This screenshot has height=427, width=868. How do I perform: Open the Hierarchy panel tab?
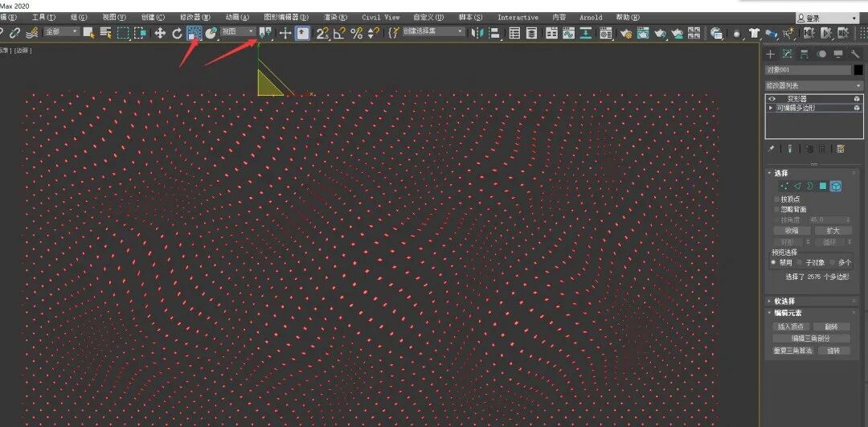[x=805, y=54]
